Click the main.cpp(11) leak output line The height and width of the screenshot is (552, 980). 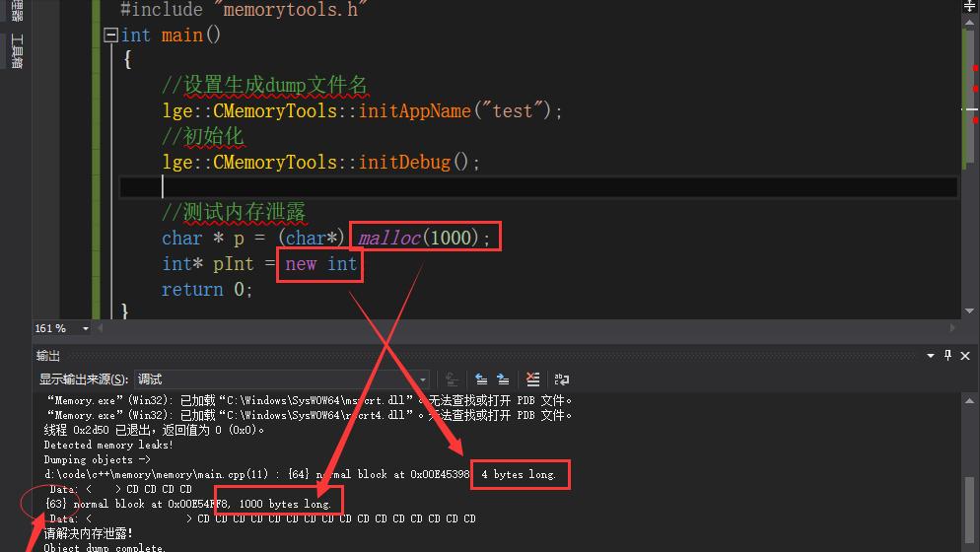300,474
